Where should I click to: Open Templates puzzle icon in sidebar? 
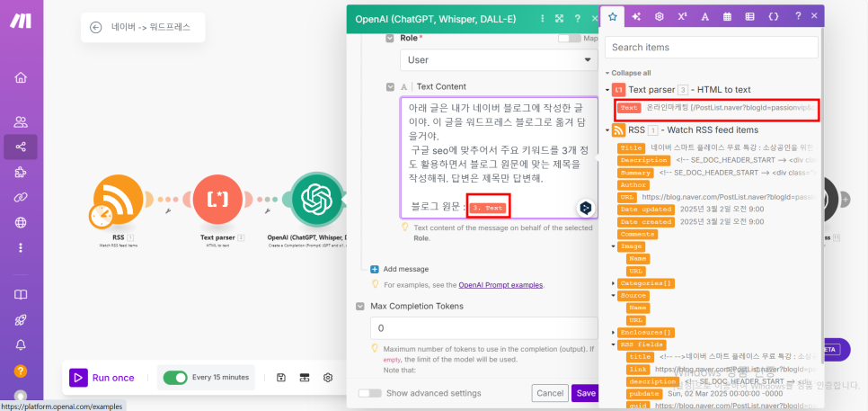(21, 173)
